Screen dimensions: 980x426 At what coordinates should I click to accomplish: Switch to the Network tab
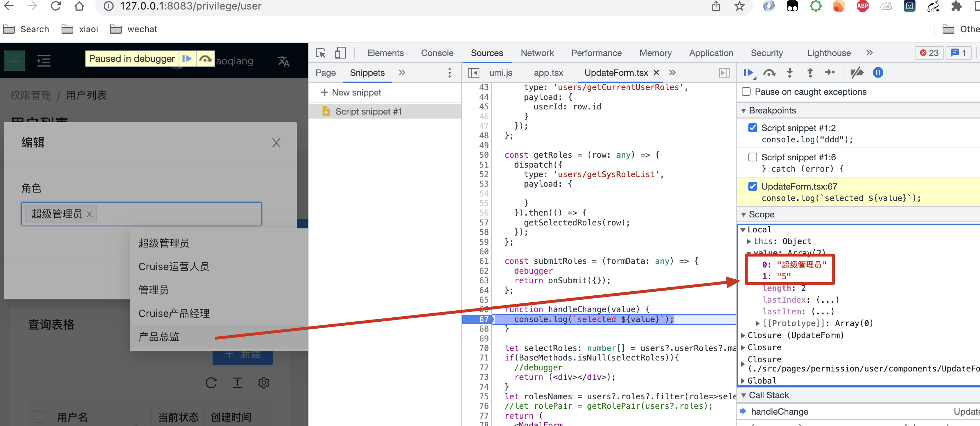pyautogui.click(x=537, y=53)
